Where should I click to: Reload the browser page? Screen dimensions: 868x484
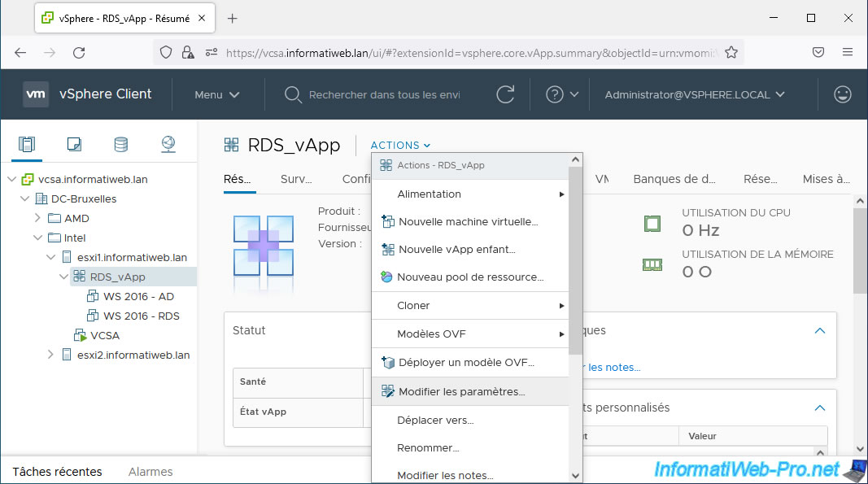79,53
